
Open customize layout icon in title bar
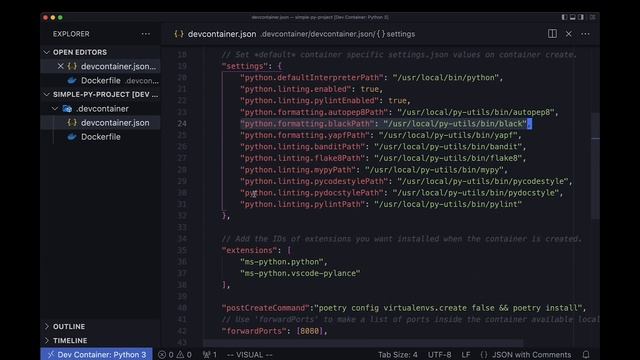(x=592, y=17)
